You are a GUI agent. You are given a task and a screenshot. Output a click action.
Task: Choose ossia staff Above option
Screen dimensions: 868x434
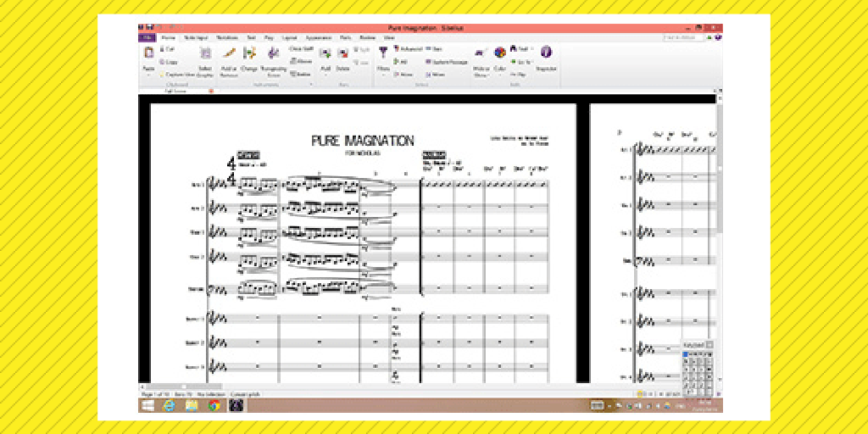[x=301, y=61]
